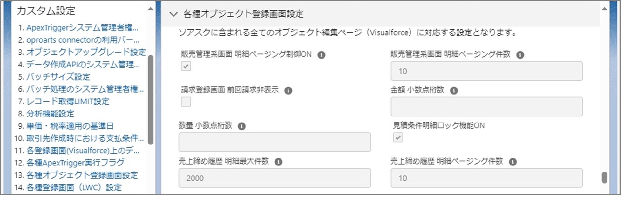View info icon beside 金額 小数点桁数
Image resolution: width=644 pixels, height=197 pixels.
pyautogui.click(x=454, y=91)
